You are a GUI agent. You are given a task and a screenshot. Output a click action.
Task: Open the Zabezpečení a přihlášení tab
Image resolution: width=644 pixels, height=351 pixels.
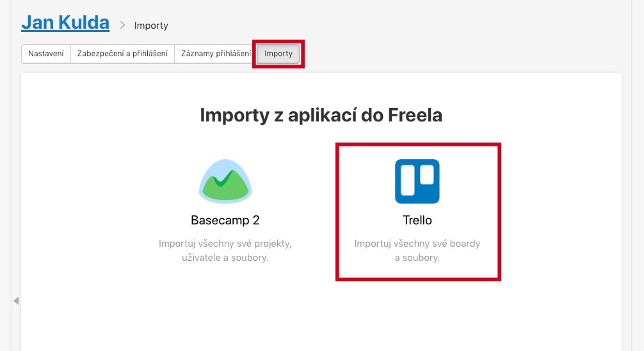click(122, 54)
